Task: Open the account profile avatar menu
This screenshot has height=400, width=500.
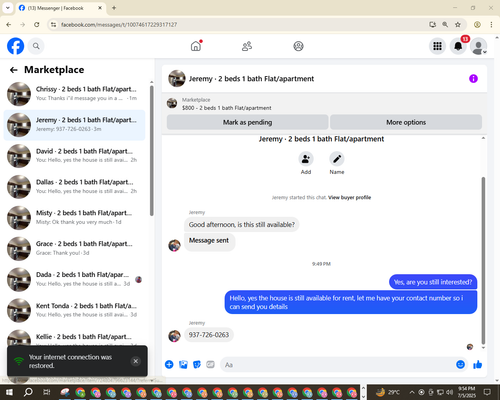Action: tap(479, 46)
